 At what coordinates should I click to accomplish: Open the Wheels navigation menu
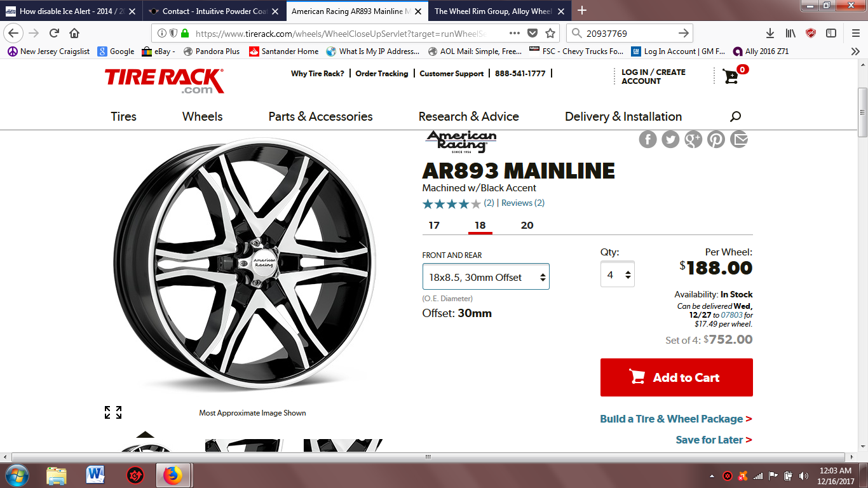point(202,116)
